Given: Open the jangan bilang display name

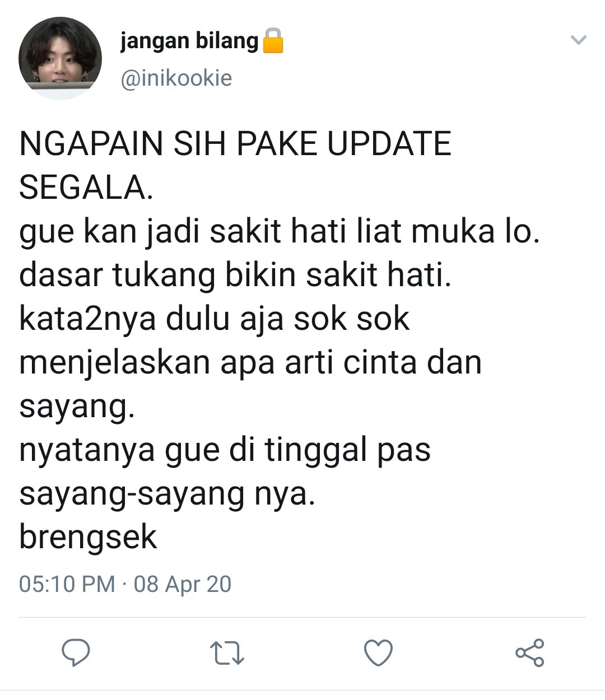Looking at the screenshot, I should point(189,41).
